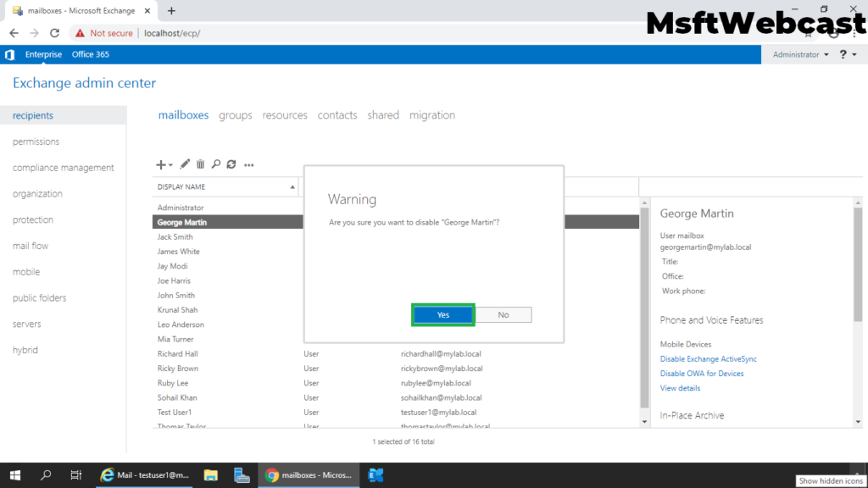Click the edit pencil icon
Image resolution: width=868 pixels, height=488 pixels.
point(184,164)
